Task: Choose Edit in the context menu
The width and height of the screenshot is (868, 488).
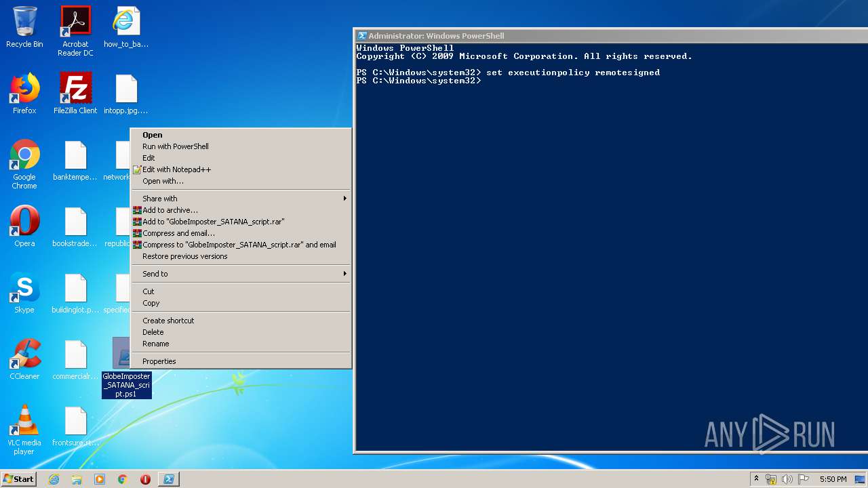Action: [241, 158]
